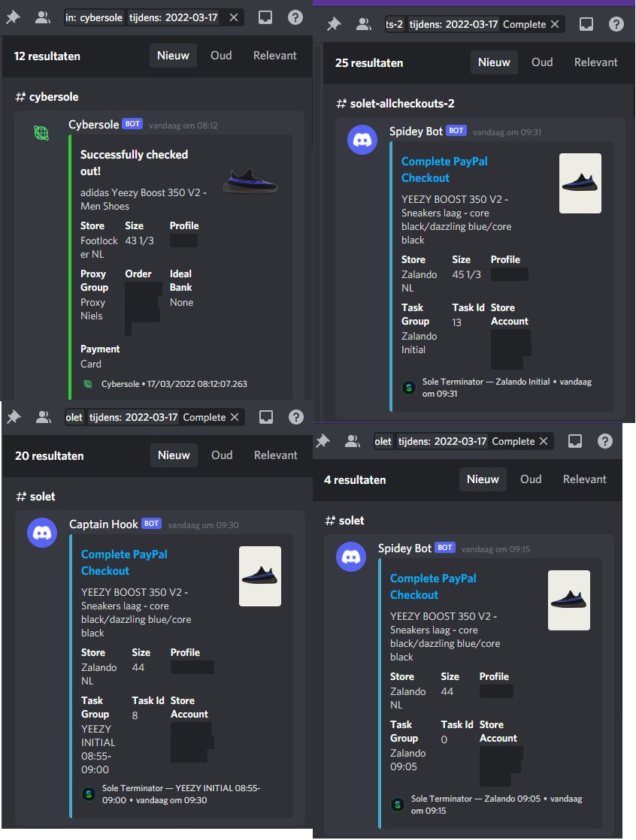
Task: Click help icon in the 12 resultaten panel
Action: click(295, 18)
